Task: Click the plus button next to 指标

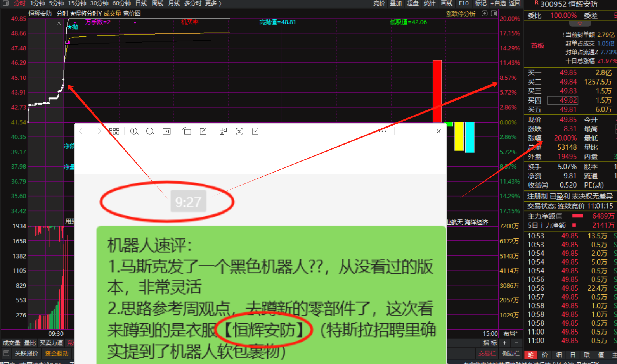Action: pyautogui.click(x=504, y=343)
